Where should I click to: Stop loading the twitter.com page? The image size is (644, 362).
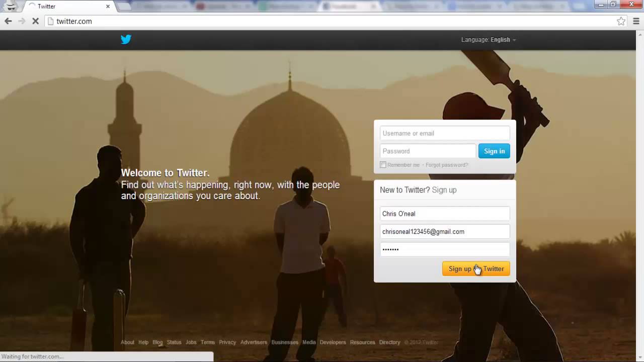tap(35, 21)
